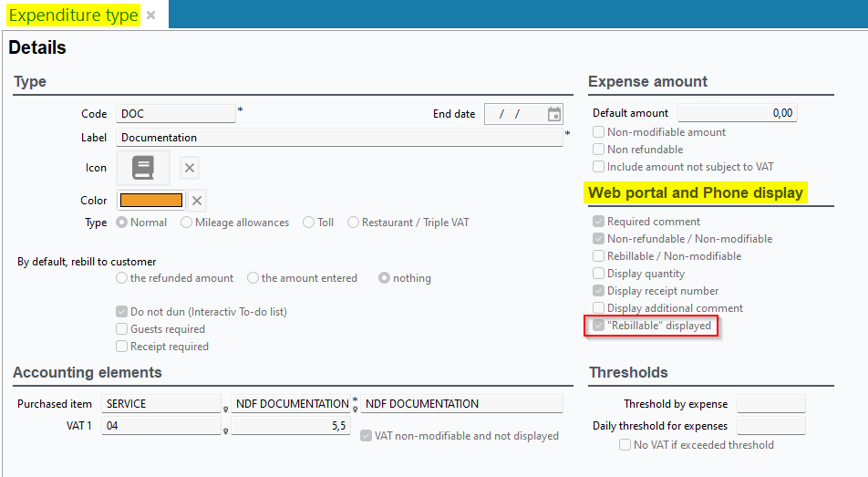Viewport: 868px width, 477px height.
Task: Click the Threshold by expense field
Action: click(770, 404)
